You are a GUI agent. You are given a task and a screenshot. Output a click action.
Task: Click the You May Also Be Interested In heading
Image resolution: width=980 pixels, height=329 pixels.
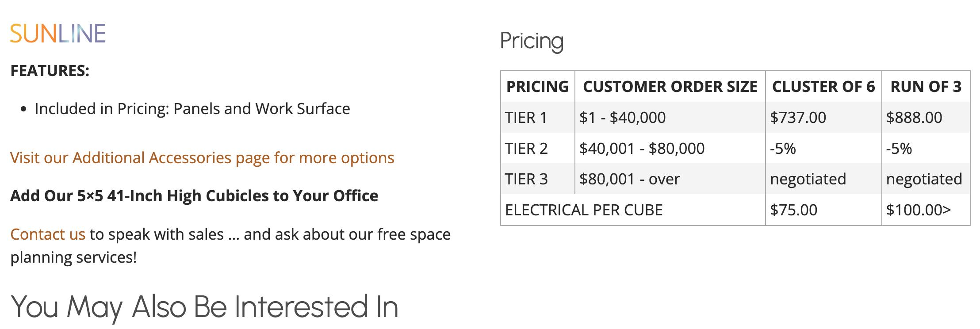tap(204, 307)
